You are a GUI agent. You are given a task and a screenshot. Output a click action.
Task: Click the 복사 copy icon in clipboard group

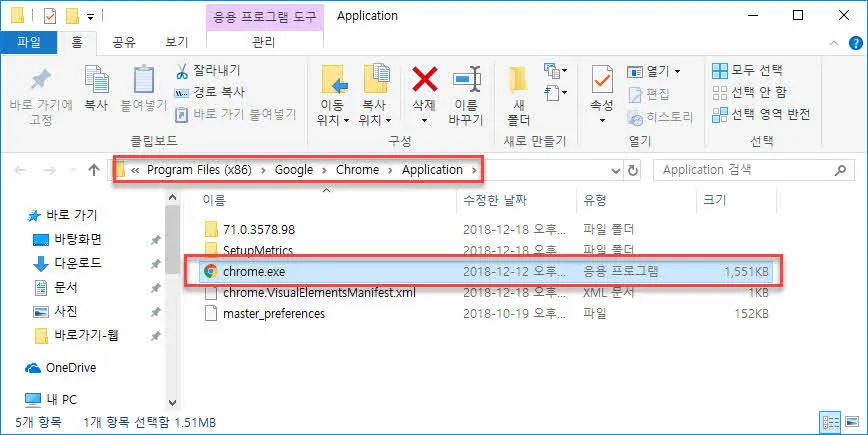[x=96, y=80]
